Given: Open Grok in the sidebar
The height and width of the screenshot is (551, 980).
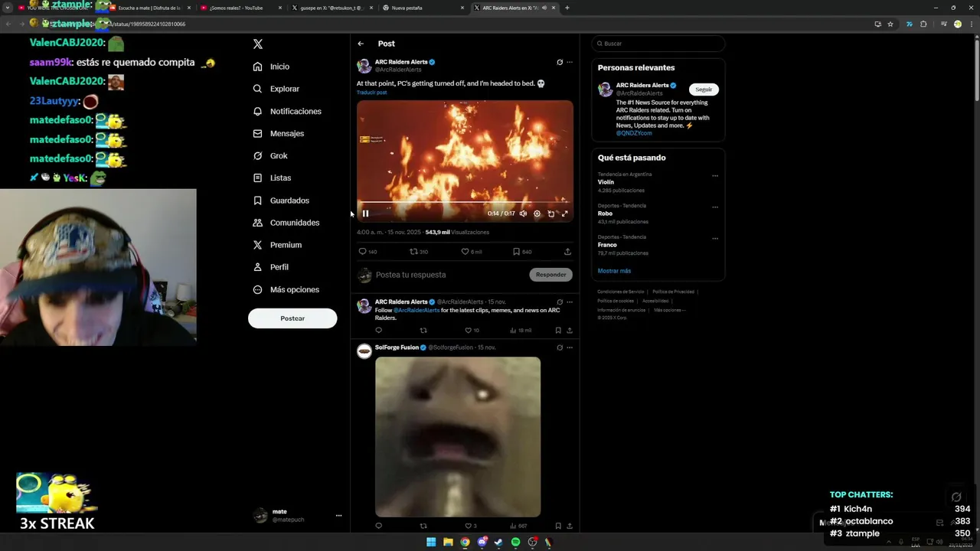Looking at the screenshot, I should [x=270, y=155].
